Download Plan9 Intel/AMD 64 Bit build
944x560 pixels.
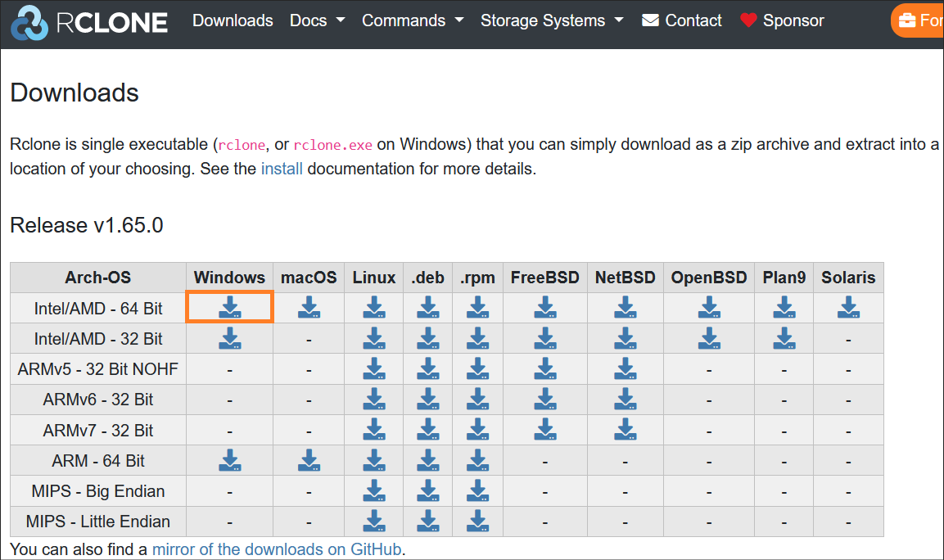pyautogui.click(x=784, y=307)
